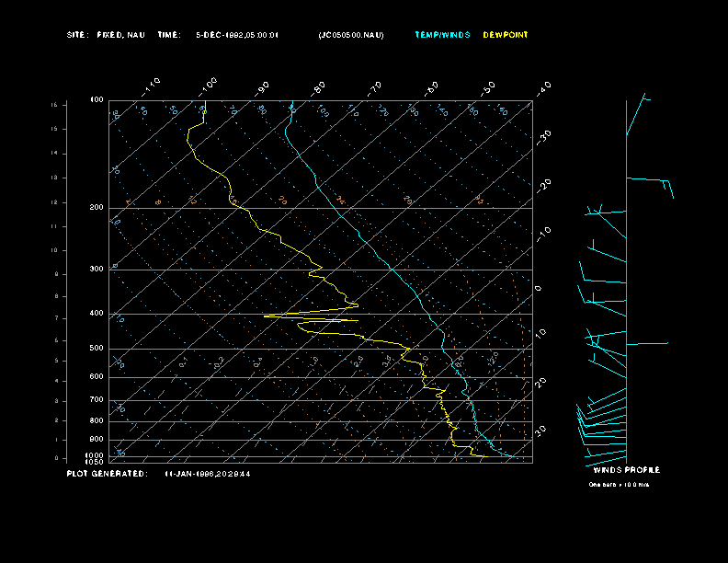Click the 12 km height axis tick label

[x=54, y=202]
